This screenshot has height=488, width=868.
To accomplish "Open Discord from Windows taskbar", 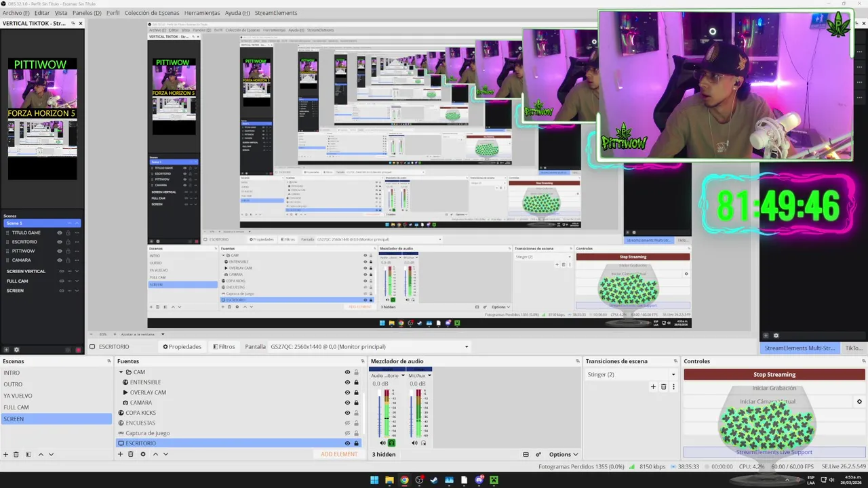I will [479, 480].
